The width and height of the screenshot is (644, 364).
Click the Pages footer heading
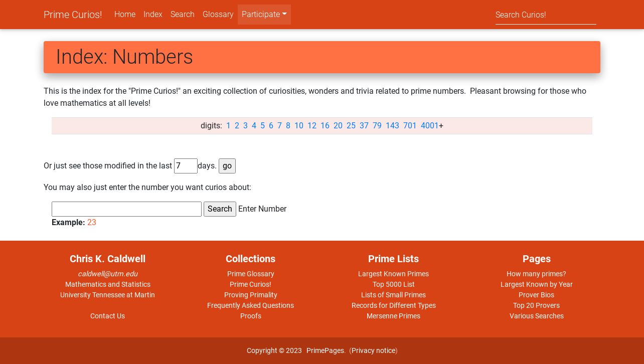point(537,259)
